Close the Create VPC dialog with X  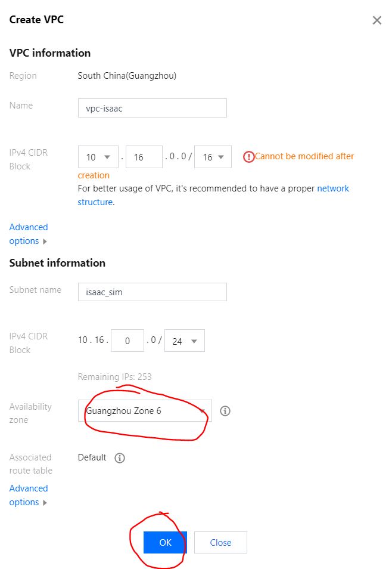click(x=377, y=20)
